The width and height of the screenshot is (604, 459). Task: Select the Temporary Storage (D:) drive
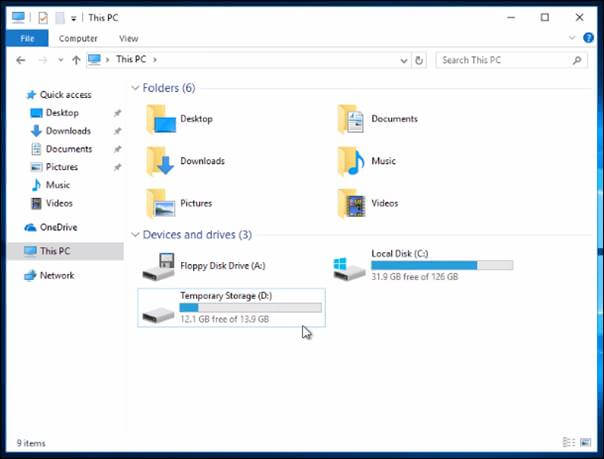(x=232, y=308)
